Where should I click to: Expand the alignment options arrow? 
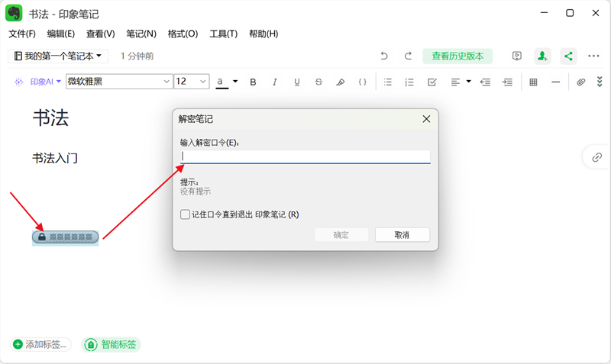(x=469, y=82)
